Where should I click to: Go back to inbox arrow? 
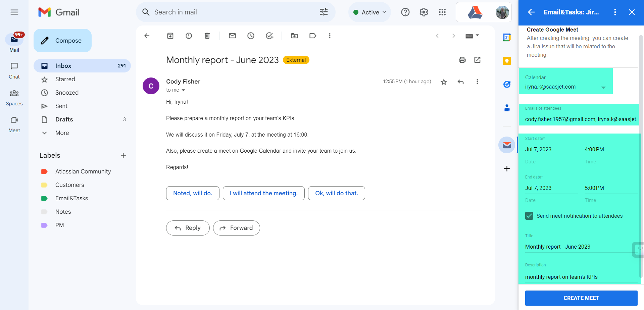[147, 36]
